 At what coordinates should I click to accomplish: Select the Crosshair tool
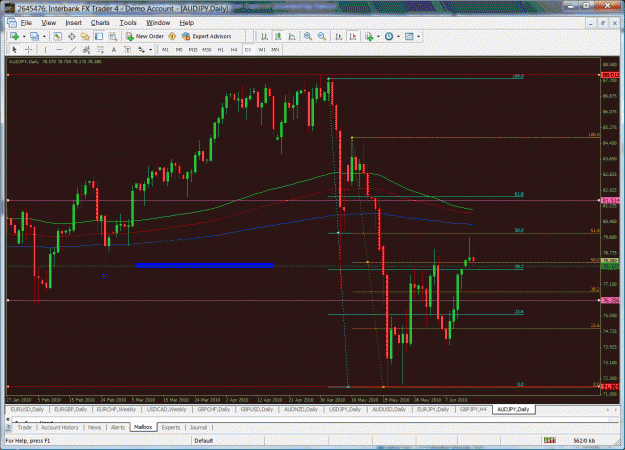pyautogui.click(x=29, y=49)
